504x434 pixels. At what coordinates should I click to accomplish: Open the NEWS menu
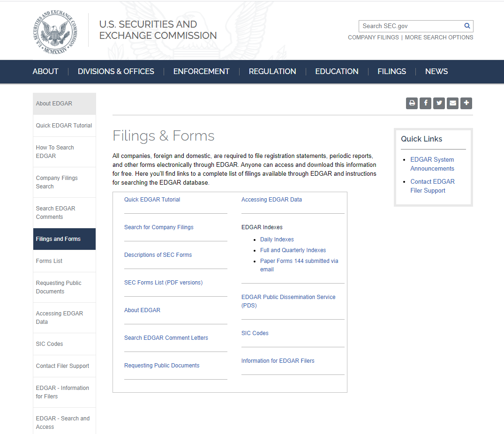(x=436, y=71)
